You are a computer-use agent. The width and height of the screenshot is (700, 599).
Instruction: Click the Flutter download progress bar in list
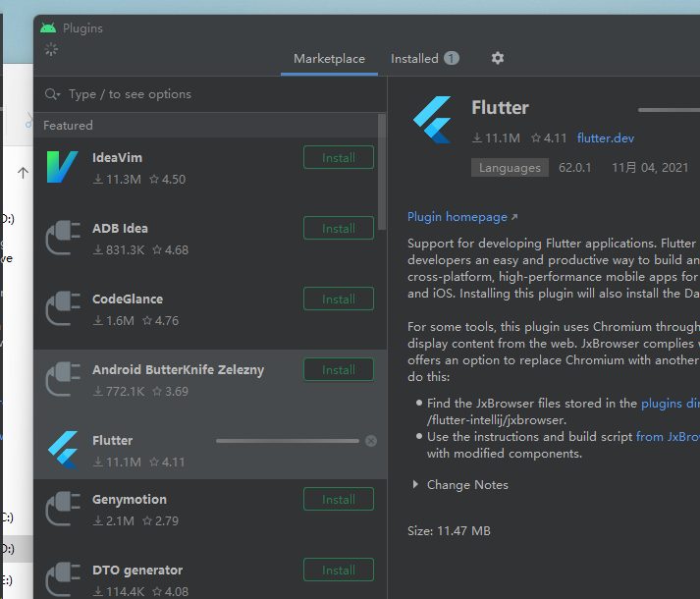(x=288, y=441)
